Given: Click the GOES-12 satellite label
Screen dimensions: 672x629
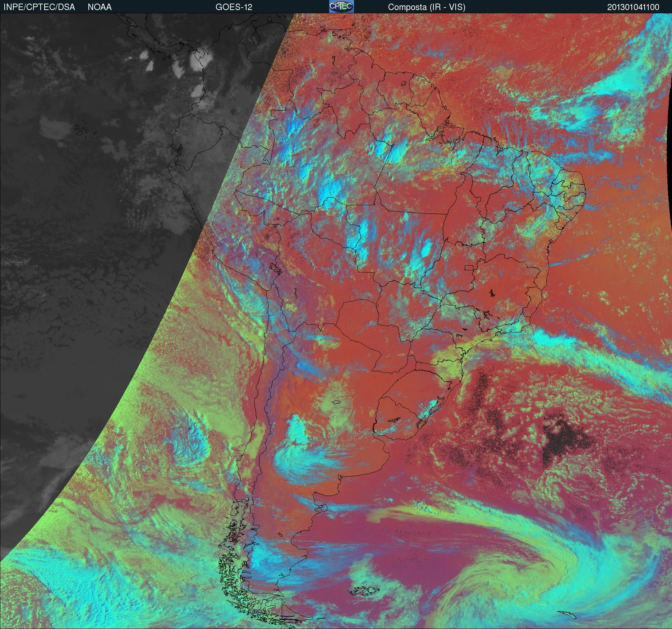Looking at the screenshot, I should pyautogui.click(x=234, y=7).
